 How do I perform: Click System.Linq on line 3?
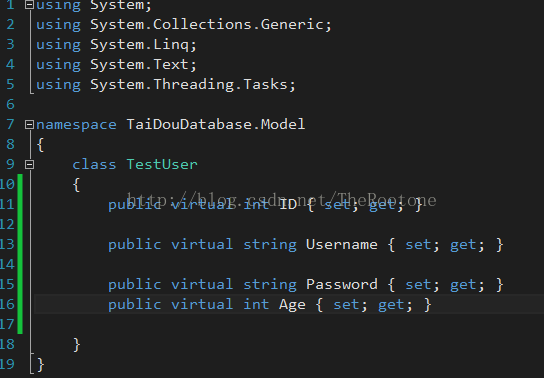(x=139, y=45)
